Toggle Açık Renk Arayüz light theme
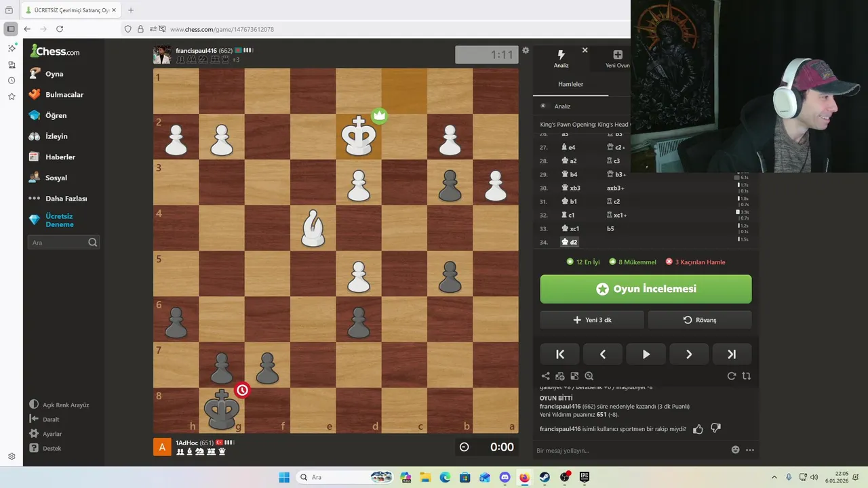The image size is (868, 488). pos(60,405)
